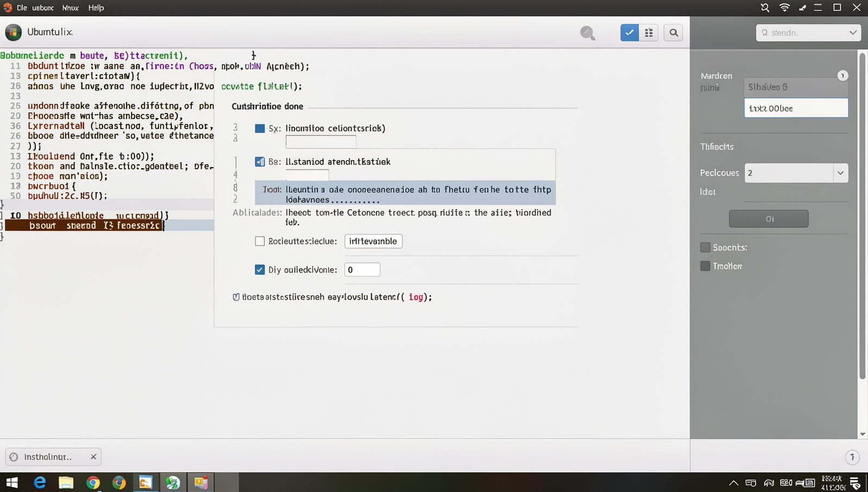Open the framed-picture app in the taskbar
Screen dimensions: 868x492
(x=146, y=482)
